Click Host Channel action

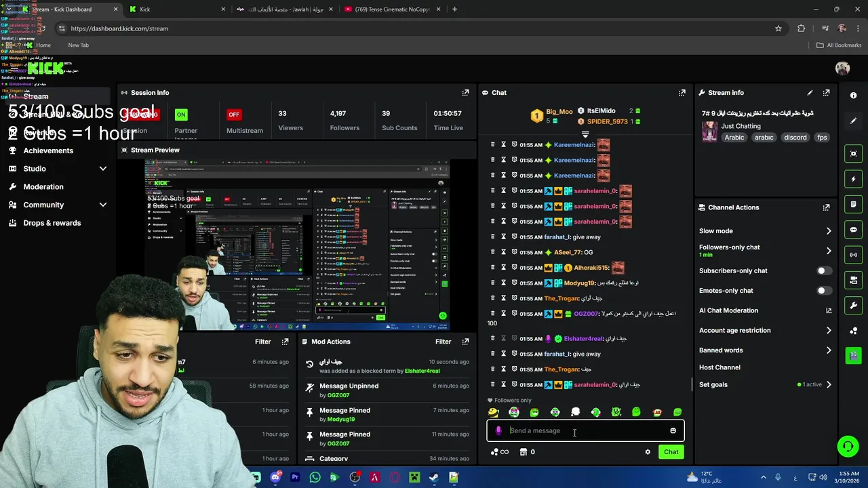(x=719, y=367)
